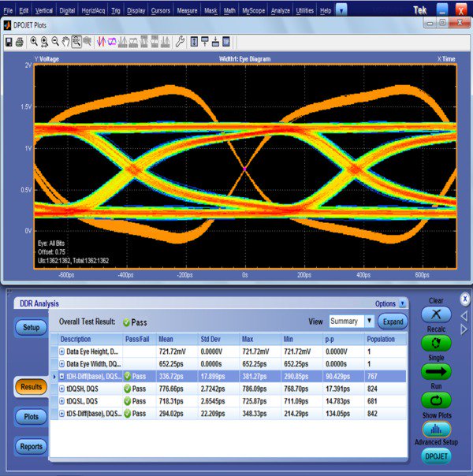Click the upper left-pointing triangle arrow
Image resolution: width=473 pixels, height=476 pixels.
pyautogui.click(x=464, y=316)
